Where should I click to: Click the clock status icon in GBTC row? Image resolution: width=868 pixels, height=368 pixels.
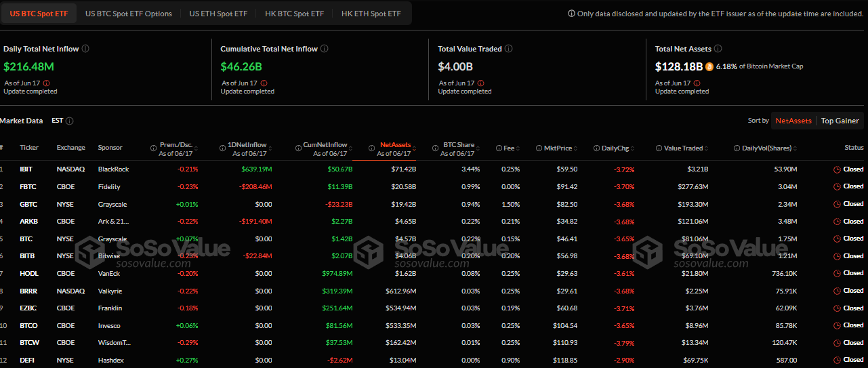[x=837, y=204]
